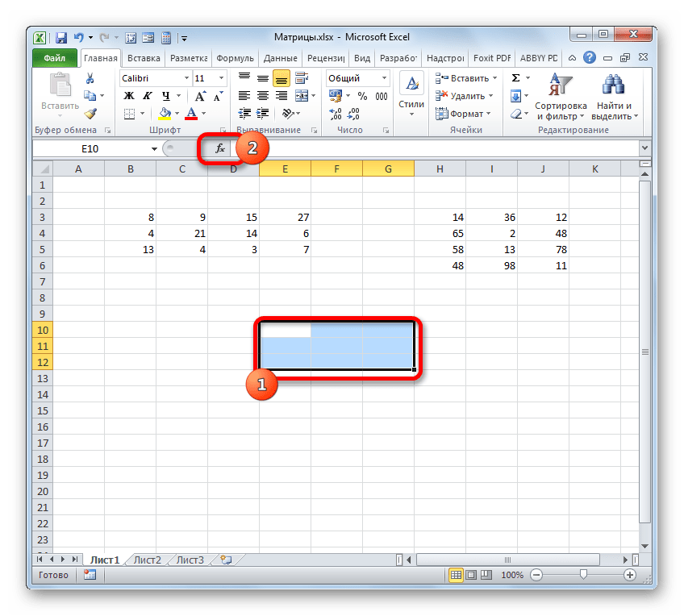Align text to top of cell
The height and width of the screenshot is (616, 684).
coord(244,78)
